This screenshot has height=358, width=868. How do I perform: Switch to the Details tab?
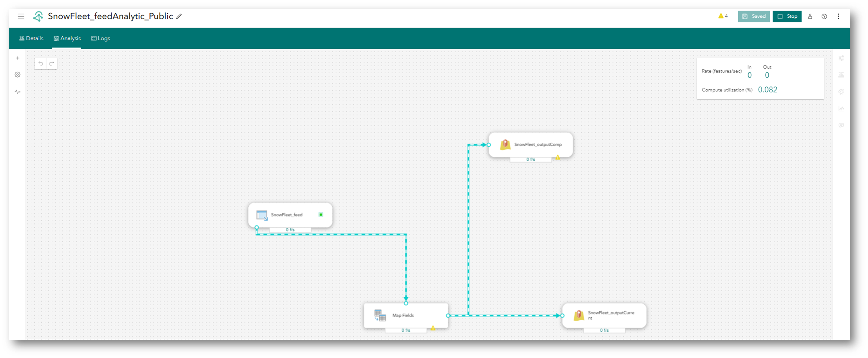coord(31,38)
